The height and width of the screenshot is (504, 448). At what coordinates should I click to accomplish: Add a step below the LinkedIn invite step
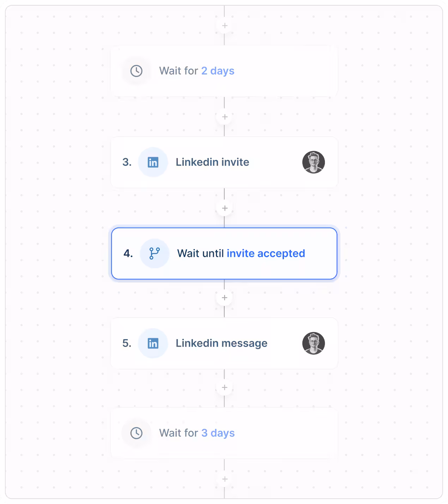click(x=225, y=208)
